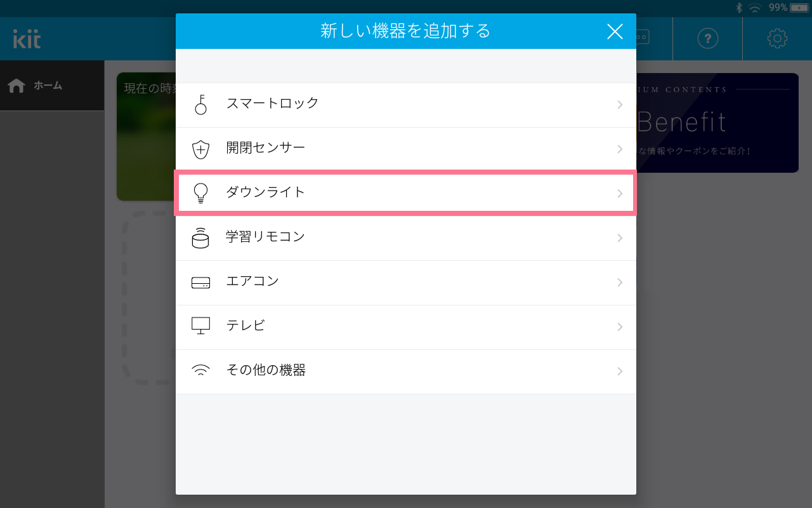The width and height of the screenshot is (812, 508).
Task: Open the settings gear icon
Action: pos(777,39)
